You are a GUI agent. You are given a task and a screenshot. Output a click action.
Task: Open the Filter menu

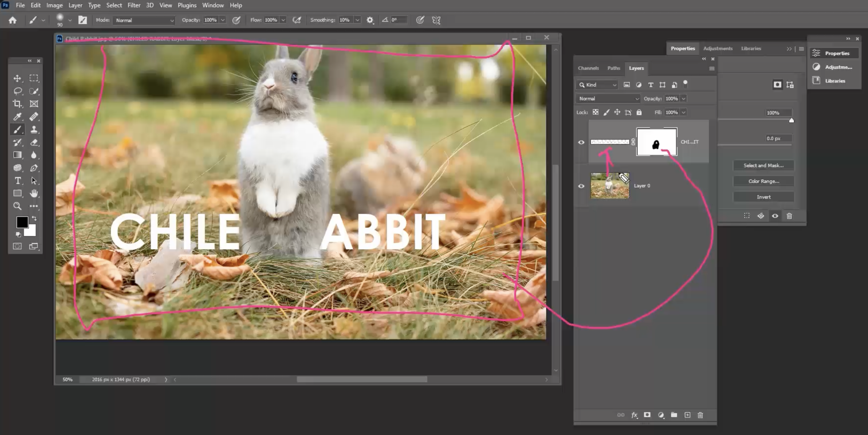pos(134,5)
